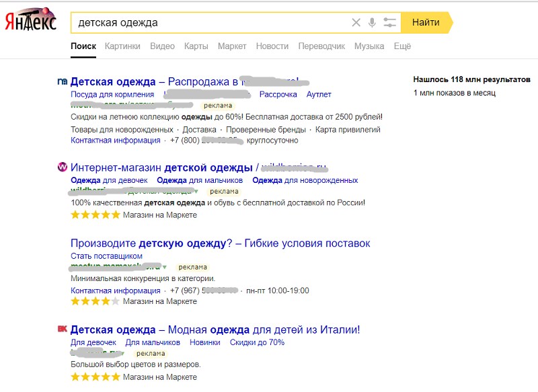Image resolution: width=538 pixels, height=392 pixels.
Task: Open 'Производите детскую одежду?' result title
Action: click(x=221, y=243)
